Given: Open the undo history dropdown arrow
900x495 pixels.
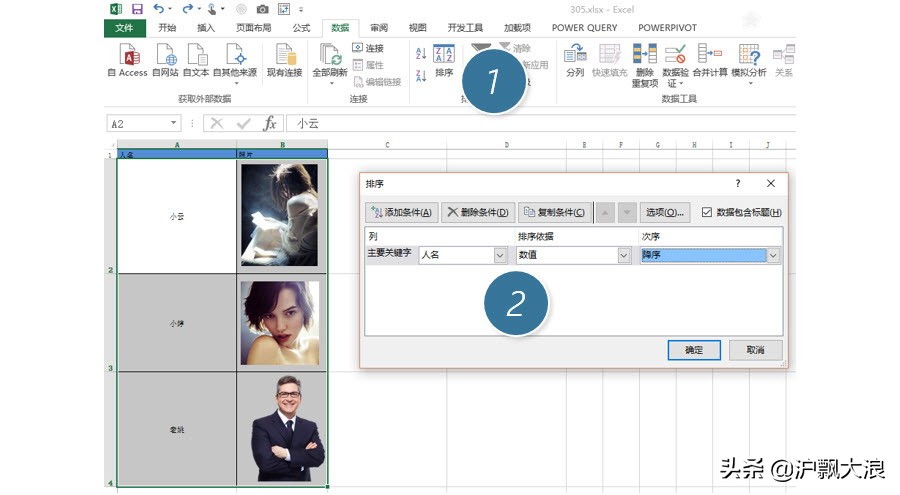Looking at the screenshot, I should point(170,9).
